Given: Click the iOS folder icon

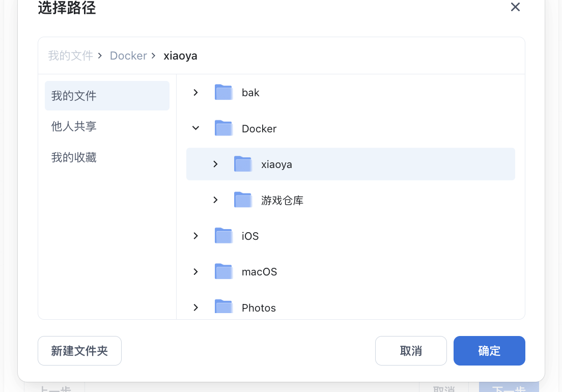Looking at the screenshot, I should click(x=223, y=236).
